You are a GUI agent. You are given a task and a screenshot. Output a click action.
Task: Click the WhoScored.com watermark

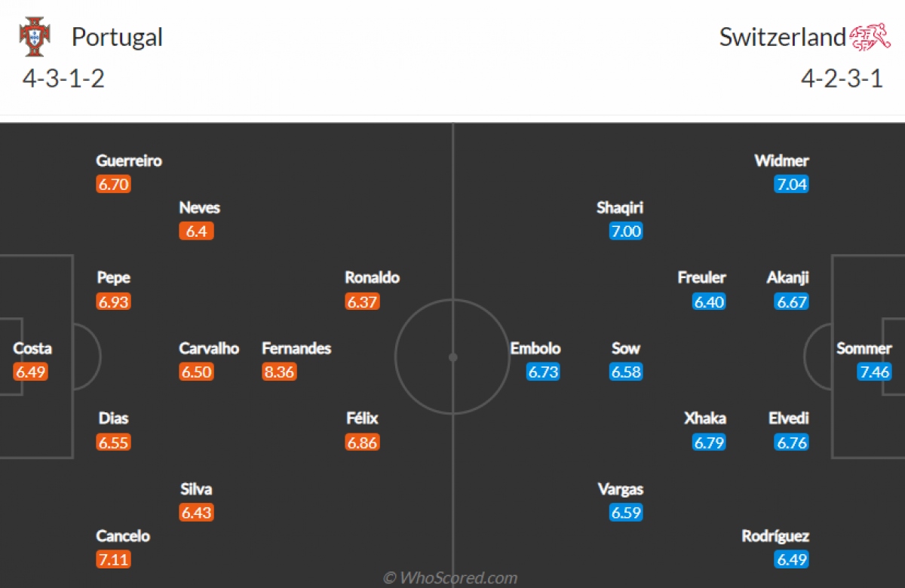pos(450,578)
